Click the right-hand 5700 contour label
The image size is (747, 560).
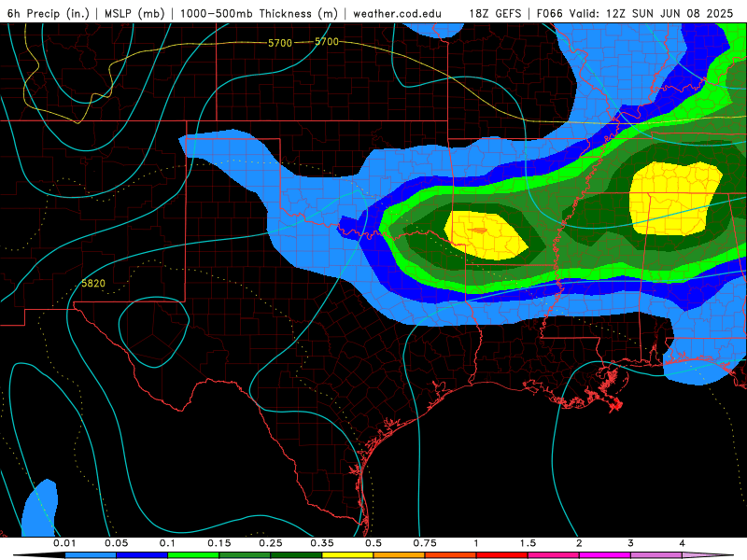point(327,41)
